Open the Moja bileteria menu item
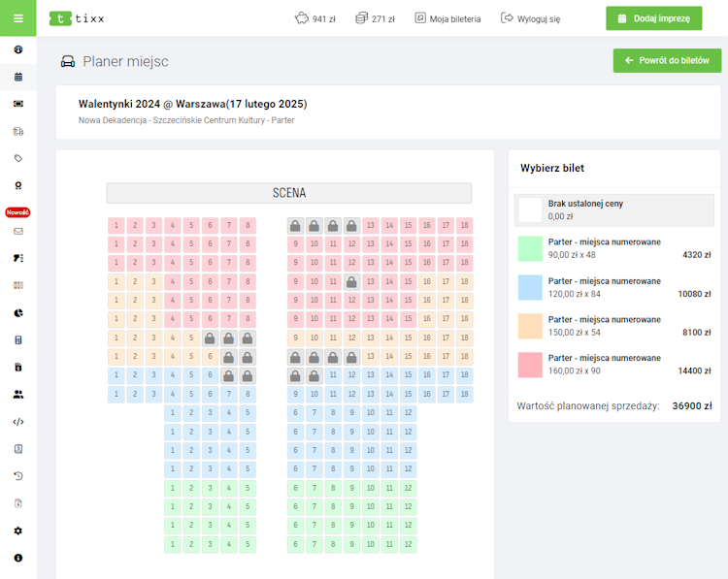The height and width of the screenshot is (579, 728). pyautogui.click(x=447, y=18)
